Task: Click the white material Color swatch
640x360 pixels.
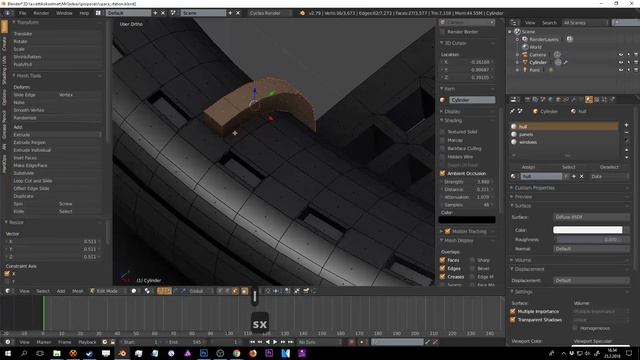Action: coord(587,230)
